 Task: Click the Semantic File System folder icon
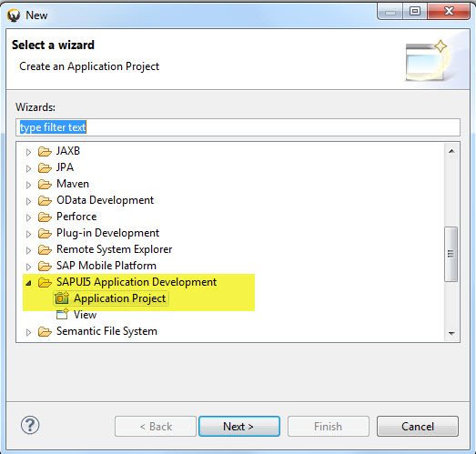pyautogui.click(x=45, y=332)
